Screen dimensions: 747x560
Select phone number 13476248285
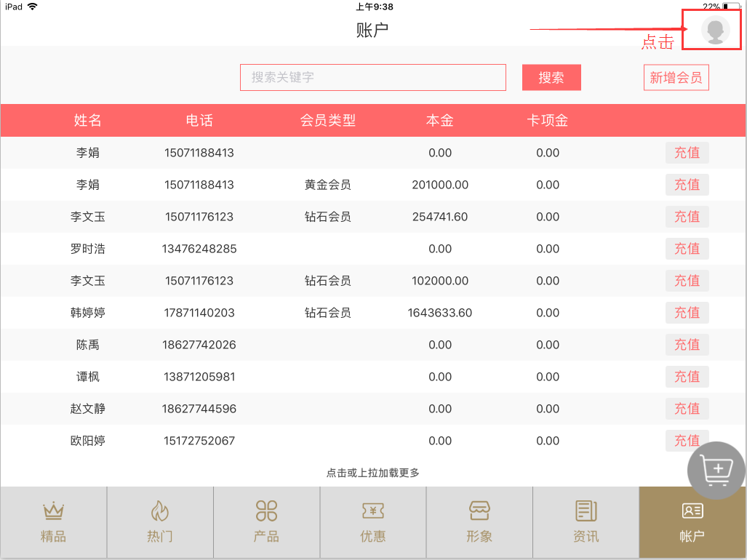coord(199,249)
